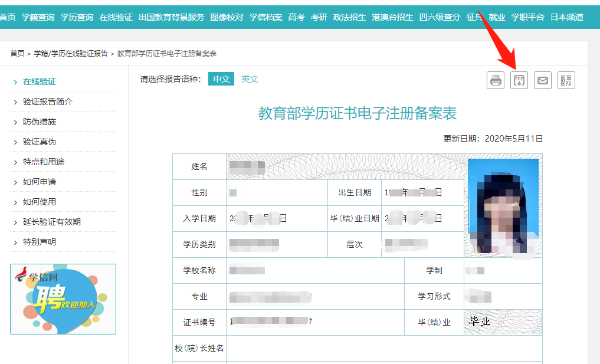Click 首页 breadcrumb link
Viewport: 600px width, 364px height.
point(17,54)
